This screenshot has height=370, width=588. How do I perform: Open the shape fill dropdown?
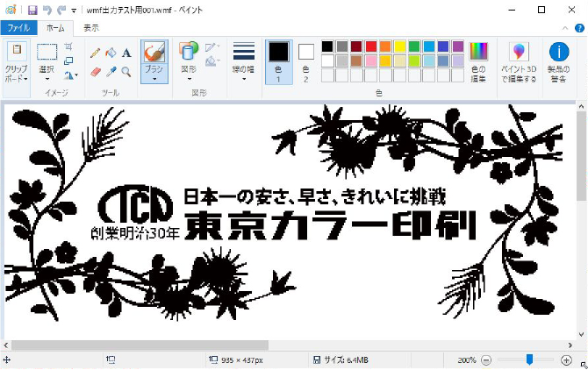point(212,61)
